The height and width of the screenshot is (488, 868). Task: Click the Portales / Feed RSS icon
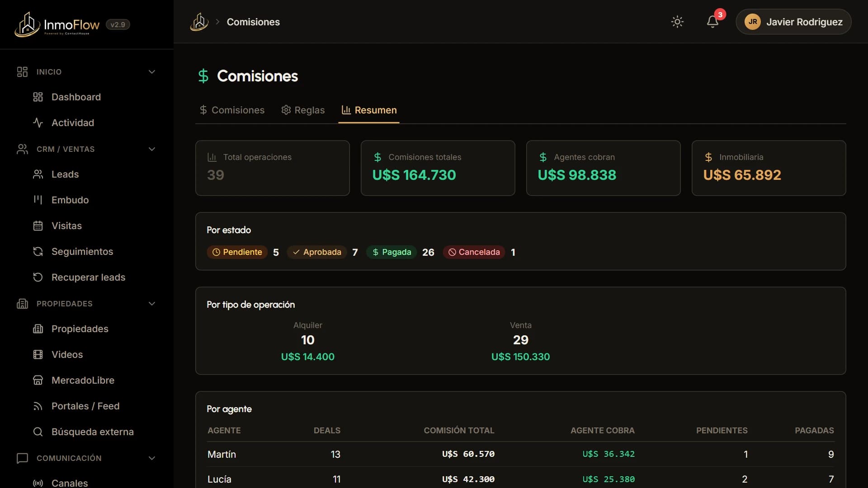[38, 406]
